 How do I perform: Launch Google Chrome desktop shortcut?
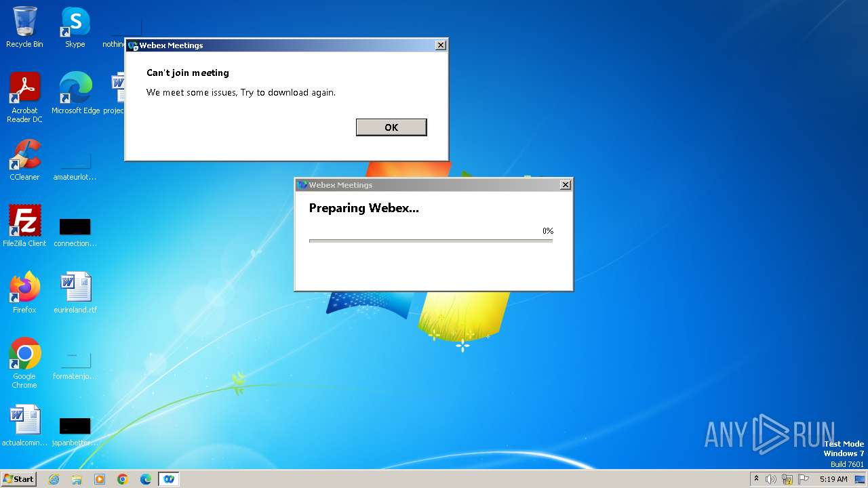tap(24, 363)
